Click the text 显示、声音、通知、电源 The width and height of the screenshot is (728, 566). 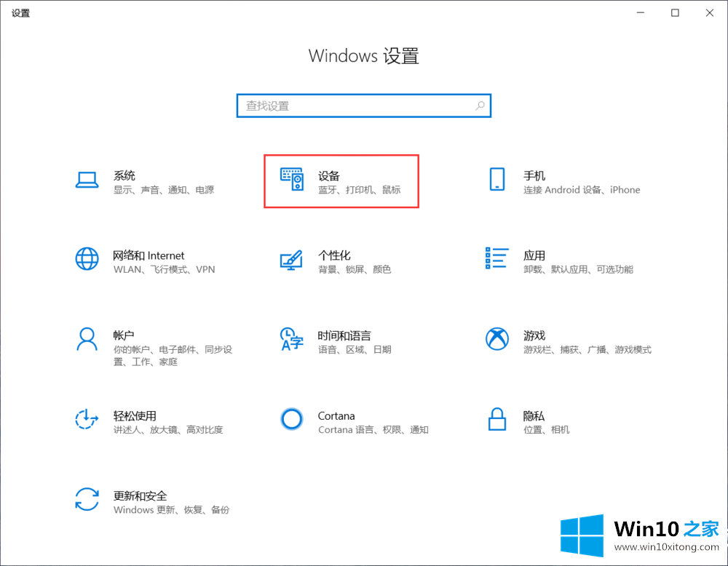pyautogui.click(x=164, y=190)
